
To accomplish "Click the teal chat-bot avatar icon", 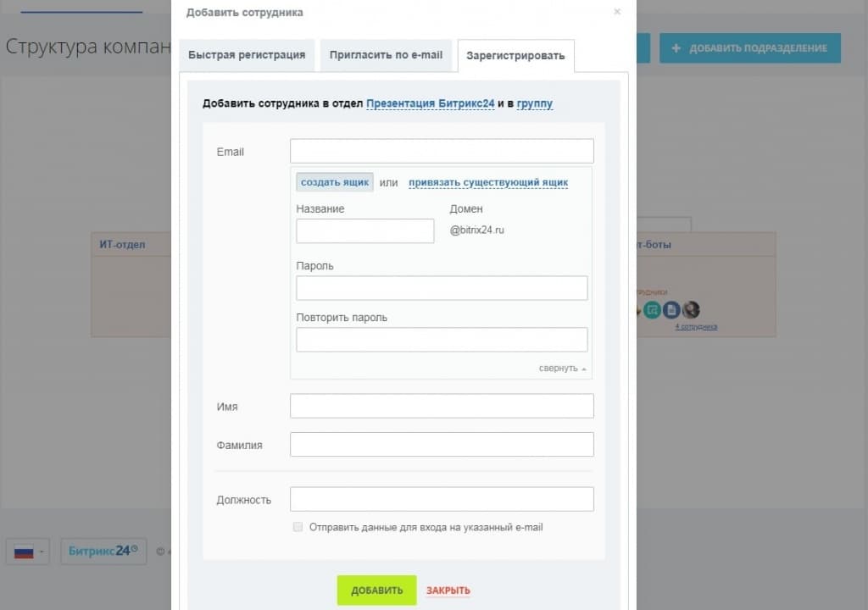I will (x=651, y=310).
